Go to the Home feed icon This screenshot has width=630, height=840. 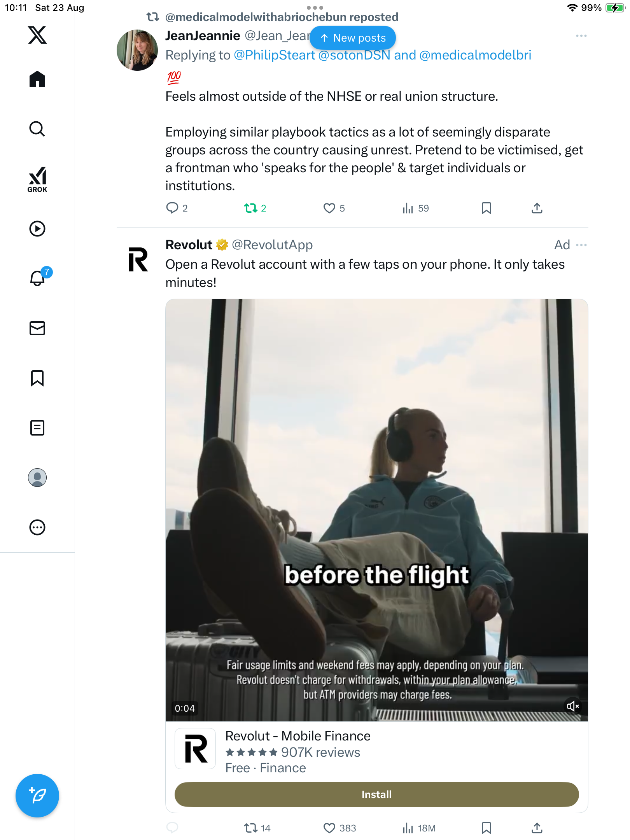click(x=37, y=79)
